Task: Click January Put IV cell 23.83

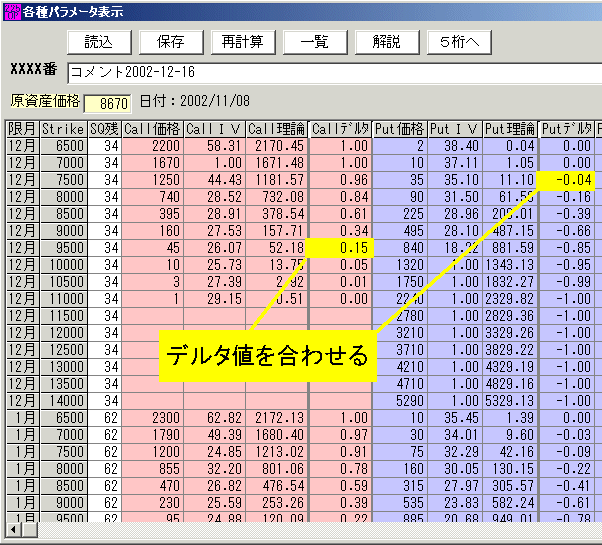Action: (x=455, y=503)
